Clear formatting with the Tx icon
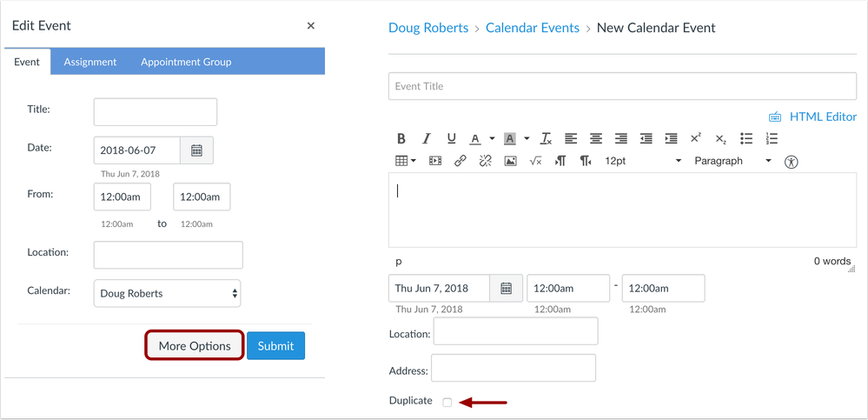The image size is (868, 420). [x=547, y=138]
